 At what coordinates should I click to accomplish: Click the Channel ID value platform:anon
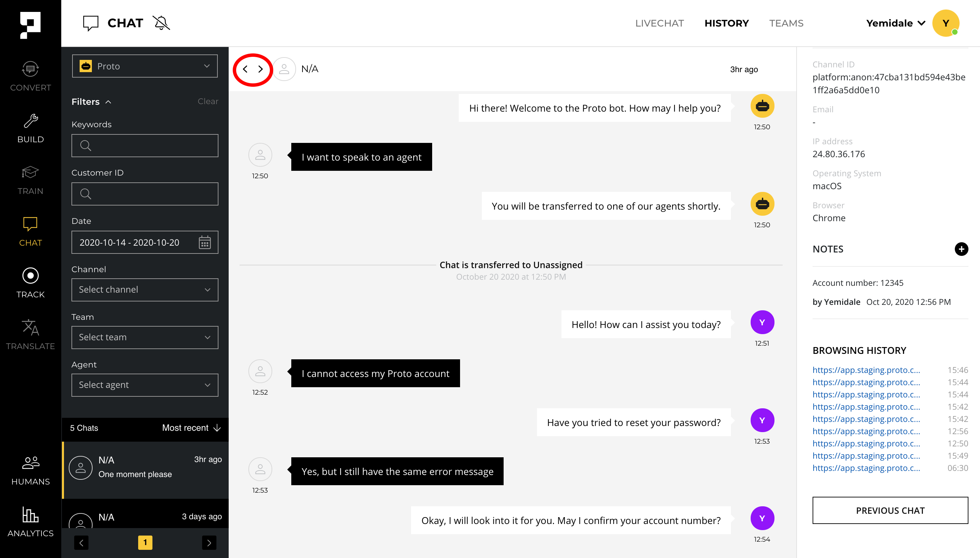pyautogui.click(x=889, y=84)
